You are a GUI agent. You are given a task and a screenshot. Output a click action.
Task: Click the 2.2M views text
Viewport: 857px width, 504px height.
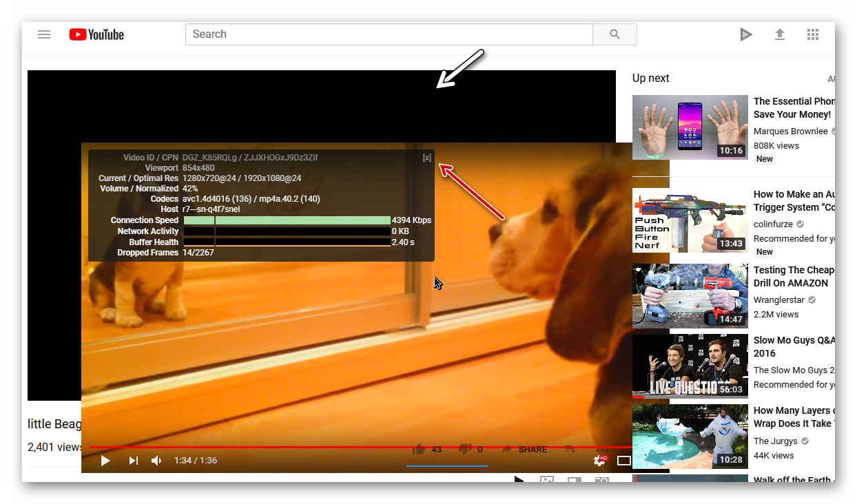[776, 315]
